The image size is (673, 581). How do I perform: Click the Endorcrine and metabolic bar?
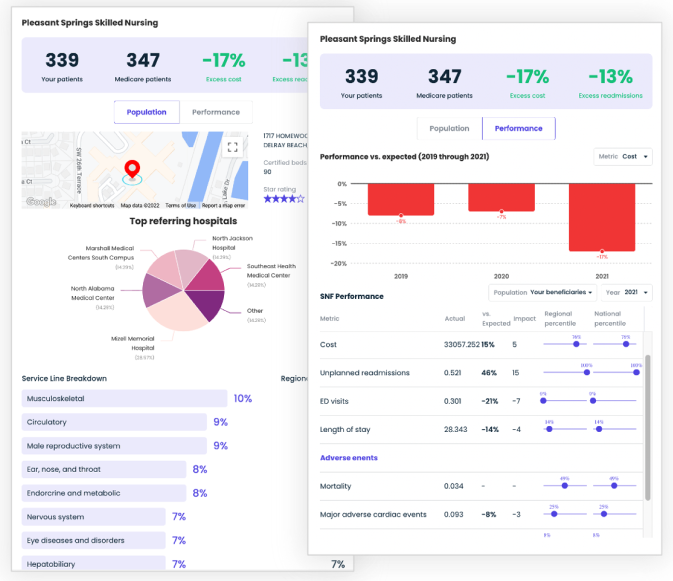(x=104, y=493)
